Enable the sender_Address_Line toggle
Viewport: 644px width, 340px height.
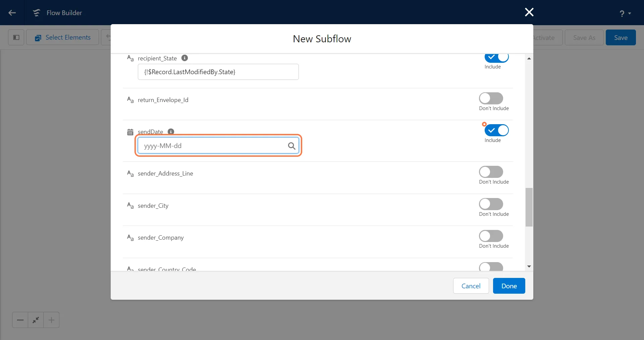491,172
